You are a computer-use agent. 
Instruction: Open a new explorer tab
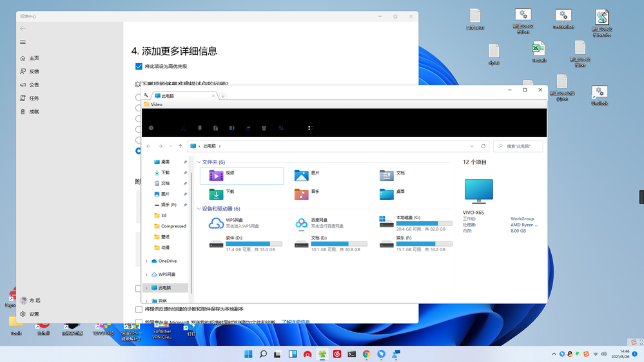(x=223, y=96)
